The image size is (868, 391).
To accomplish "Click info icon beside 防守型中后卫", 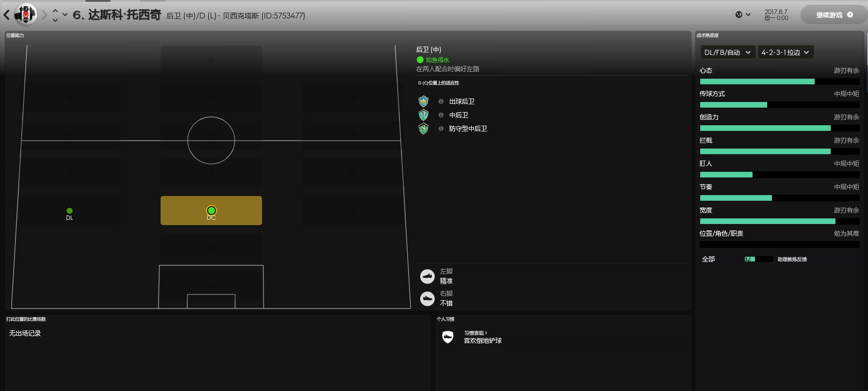I will click(x=441, y=129).
